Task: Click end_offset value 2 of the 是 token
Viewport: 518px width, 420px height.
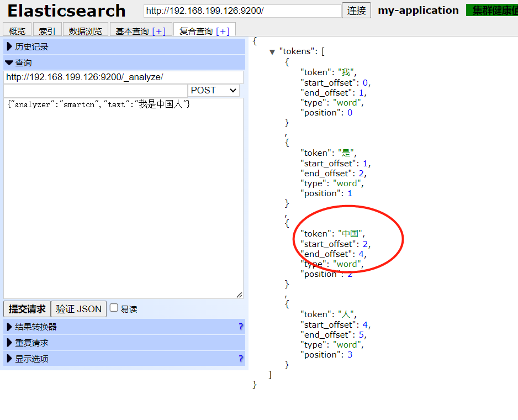Action: [x=361, y=174]
